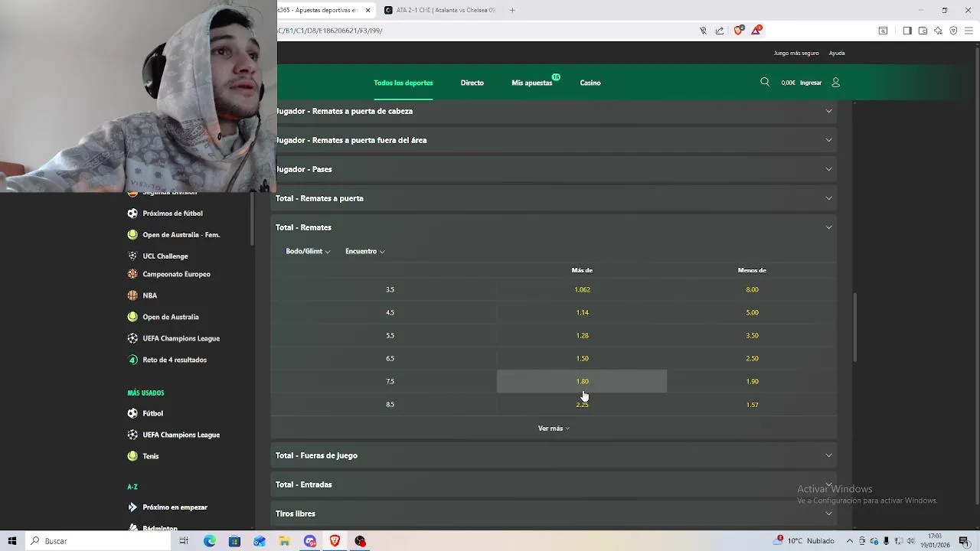Screen dimensions: 980x551
Task: Open File Explorer from the taskbar
Action: point(285,541)
